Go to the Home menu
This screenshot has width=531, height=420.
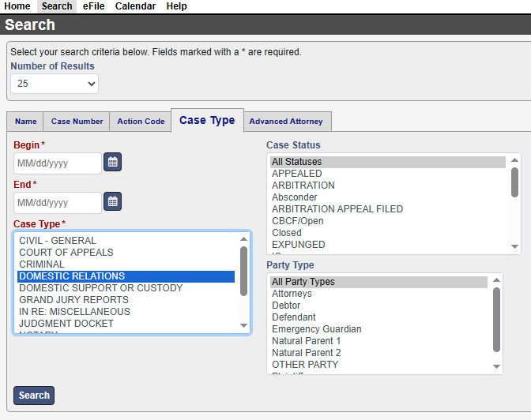[x=17, y=6]
